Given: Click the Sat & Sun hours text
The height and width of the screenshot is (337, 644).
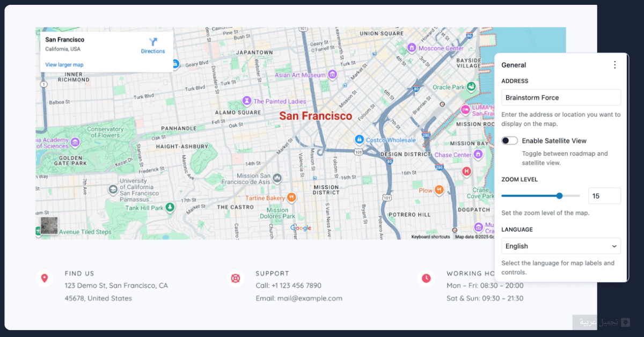Looking at the screenshot, I should [485, 298].
